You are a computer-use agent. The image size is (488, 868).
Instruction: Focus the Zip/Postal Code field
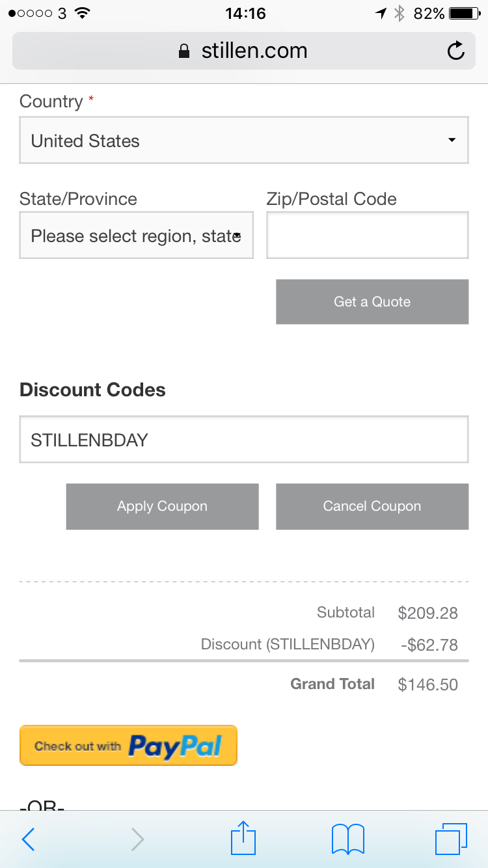point(367,236)
